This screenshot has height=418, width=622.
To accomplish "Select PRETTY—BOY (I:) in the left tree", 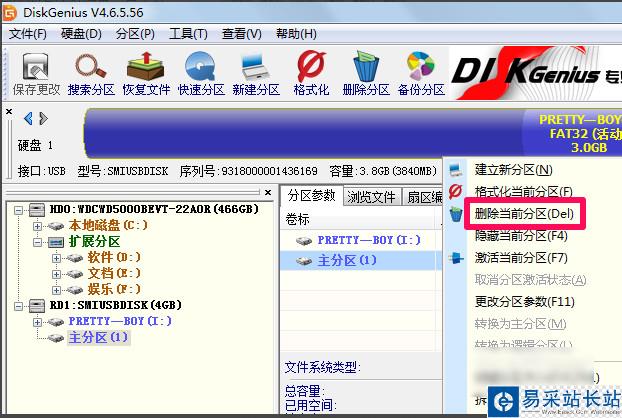I will point(120,321).
